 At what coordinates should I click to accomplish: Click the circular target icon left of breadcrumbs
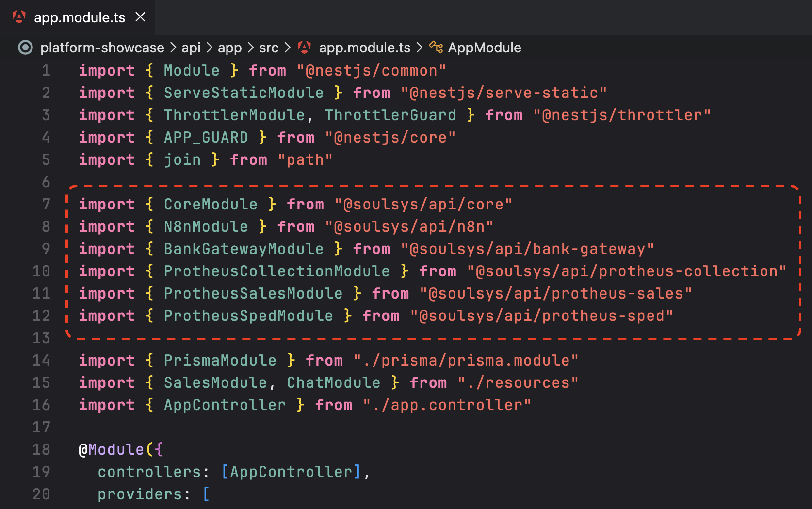pos(24,47)
